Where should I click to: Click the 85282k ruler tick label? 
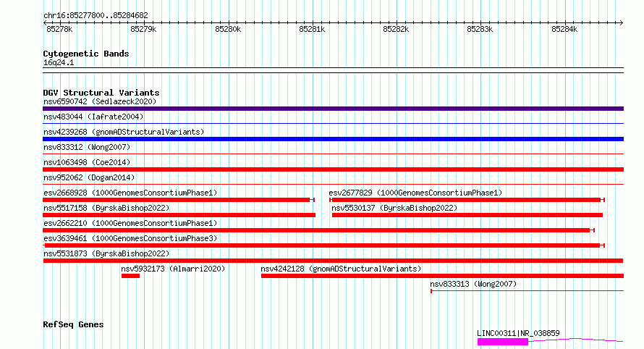396,29
